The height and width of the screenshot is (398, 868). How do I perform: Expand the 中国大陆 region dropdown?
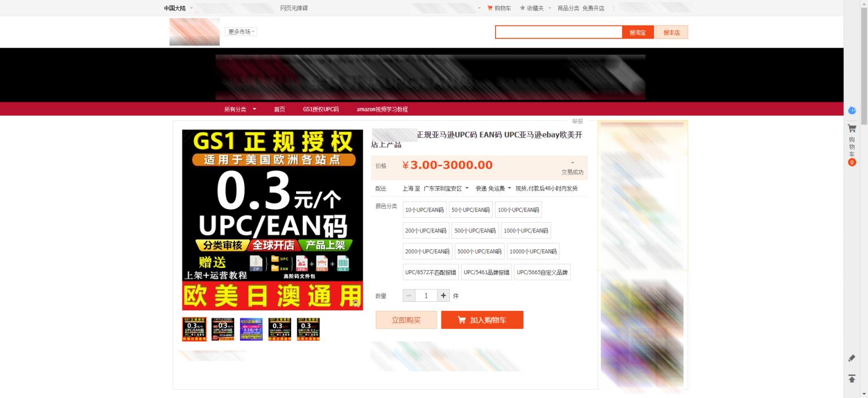179,8
